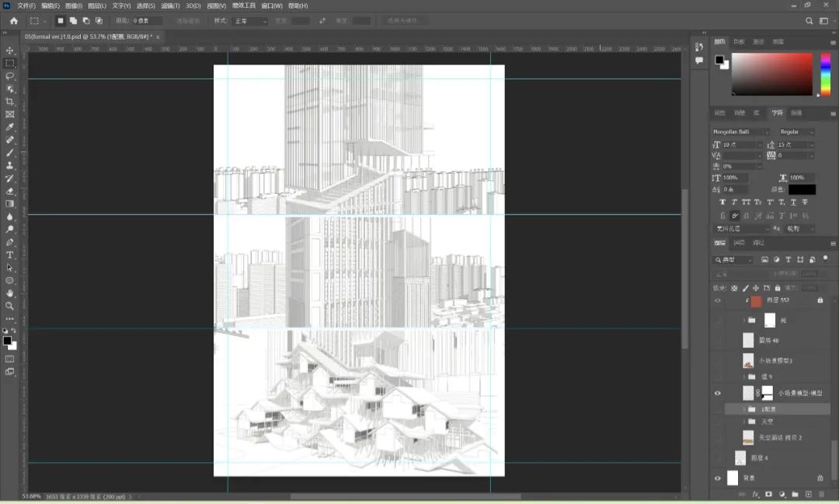Viewport: 839px width, 504px height.
Task: Open the 文件(F) menu
Action: pos(26,6)
